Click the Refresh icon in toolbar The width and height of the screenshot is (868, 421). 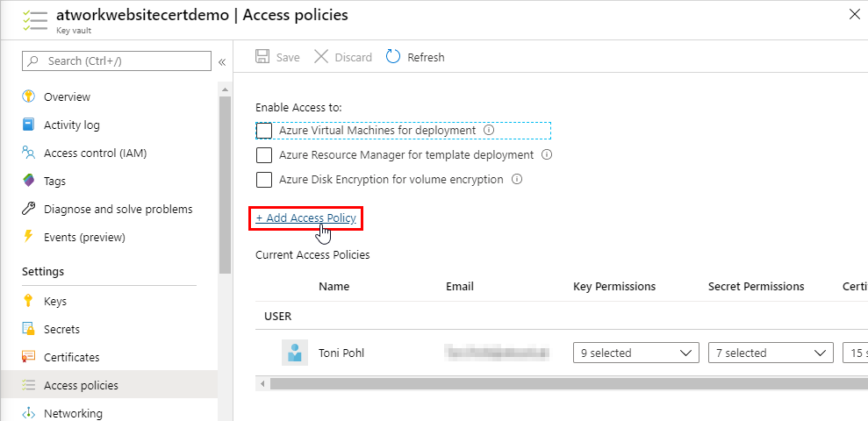click(392, 57)
